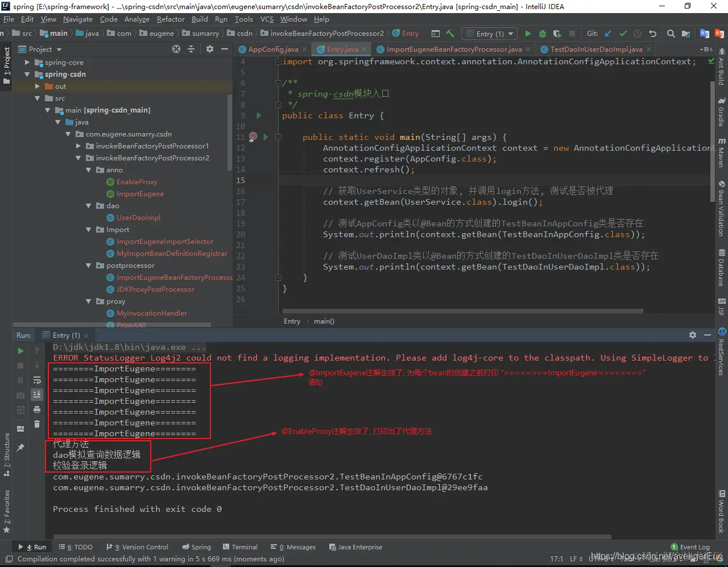Screen dimensions: 728x567
Task: Click the editor horizontal scrollbar
Action: click(462, 311)
